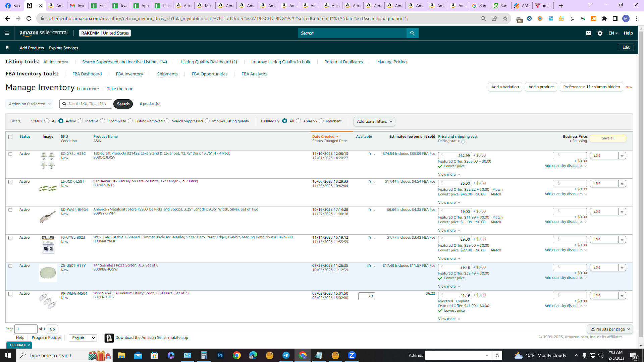
Task: Click the Chrome profile avatar icon
Action: (x=626, y=18)
